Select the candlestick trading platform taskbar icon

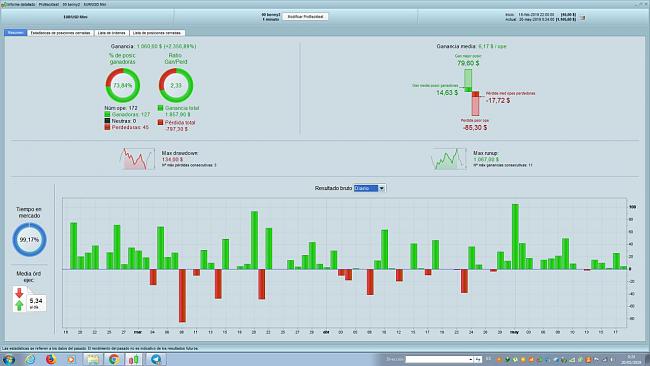133,359
